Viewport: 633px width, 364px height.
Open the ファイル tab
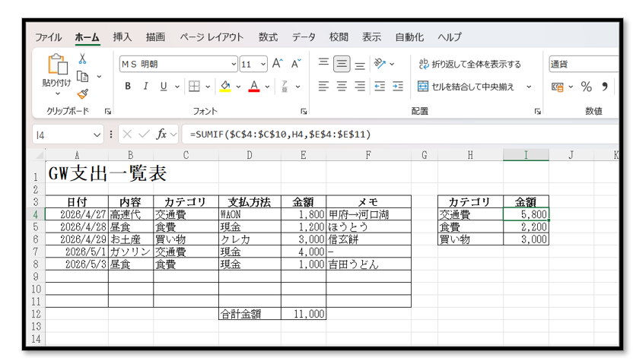(48, 37)
